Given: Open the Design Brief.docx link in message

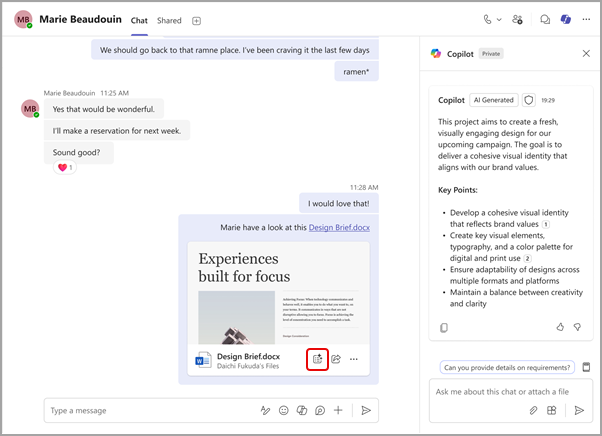Looking at the screenshot, I should point(338,227).
